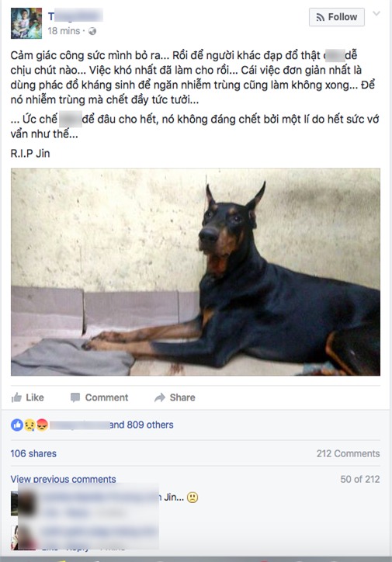Click the 50 of 212 comment counter
Viewport: 392px width, 562px height.
coord(359,479)
